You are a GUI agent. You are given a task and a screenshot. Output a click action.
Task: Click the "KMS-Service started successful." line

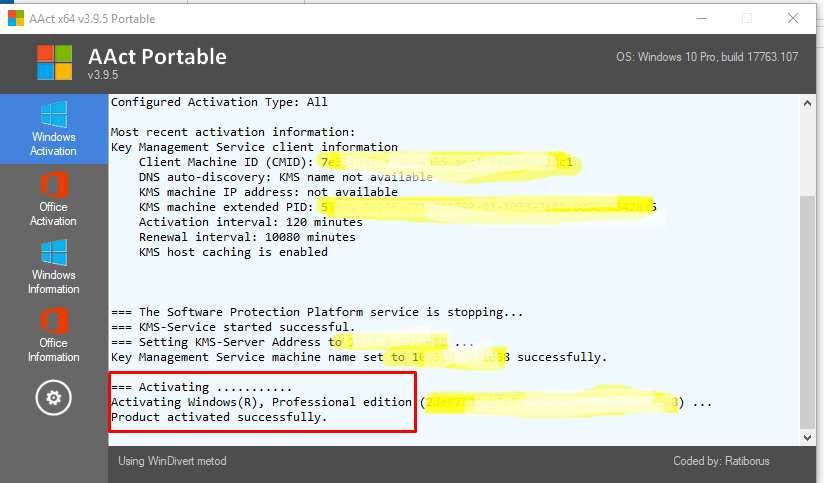pyautogui.click(x=233, y=327)
